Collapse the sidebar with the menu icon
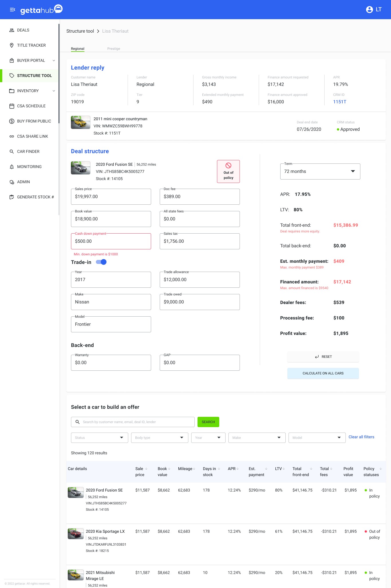Image resolution: width=391 pixels, height=588 pixels. [12, 10]
